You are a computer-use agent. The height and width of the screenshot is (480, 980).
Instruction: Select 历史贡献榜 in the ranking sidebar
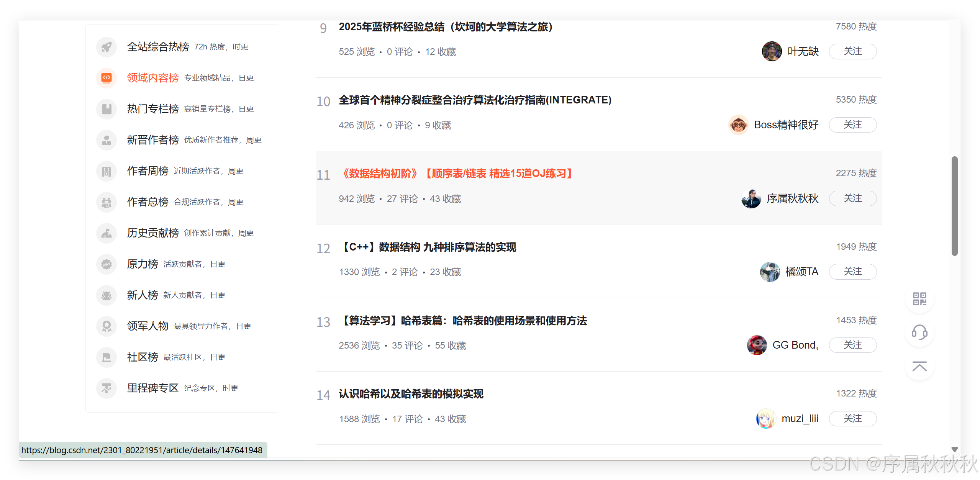click(153, 233)
